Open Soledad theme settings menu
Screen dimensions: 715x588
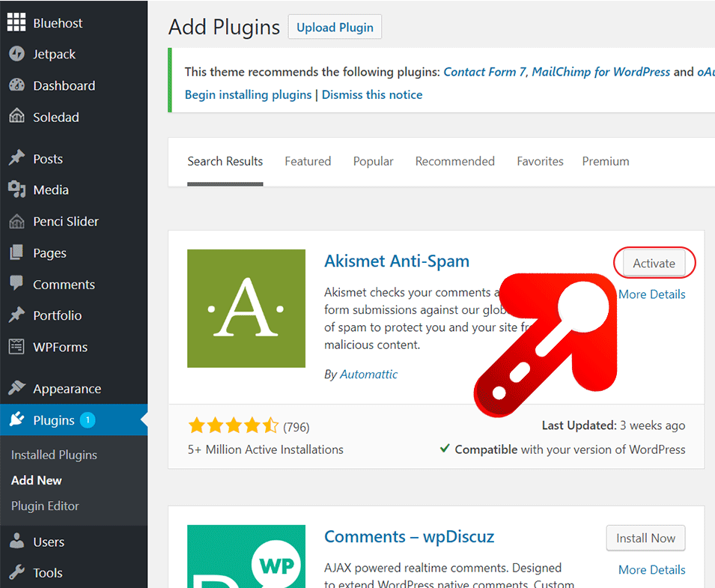tap(56, 118)
